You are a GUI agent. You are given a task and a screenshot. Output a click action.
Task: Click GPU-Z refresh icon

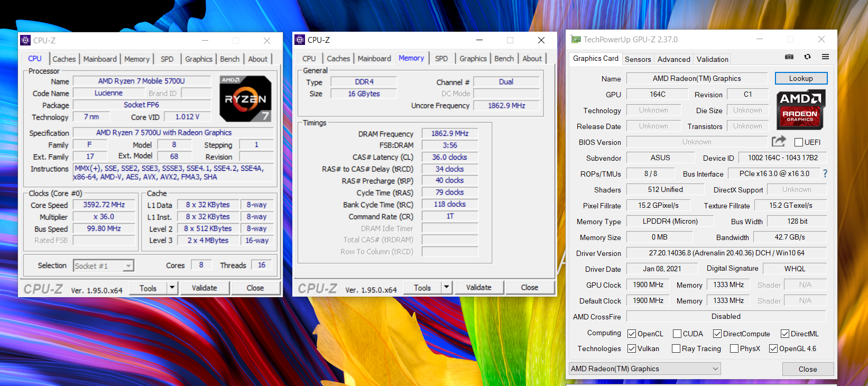point(807,57)
